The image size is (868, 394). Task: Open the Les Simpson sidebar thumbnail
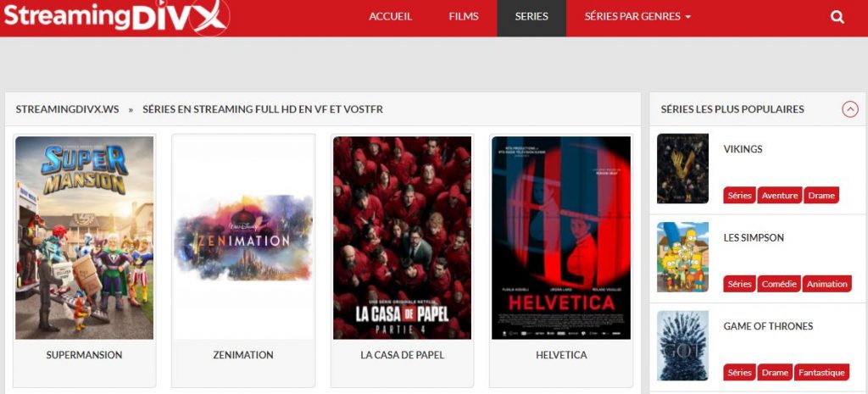pos(682,257)
